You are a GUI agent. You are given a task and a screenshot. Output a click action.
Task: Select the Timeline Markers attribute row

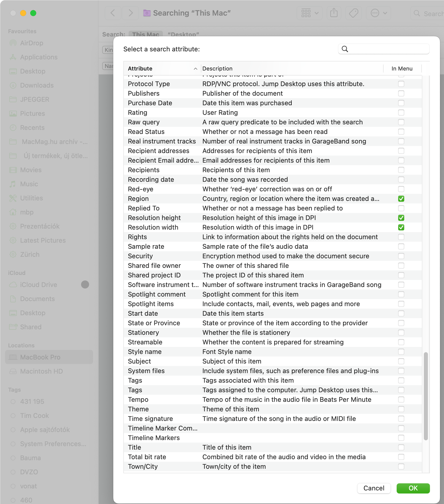tap(273, 438)
